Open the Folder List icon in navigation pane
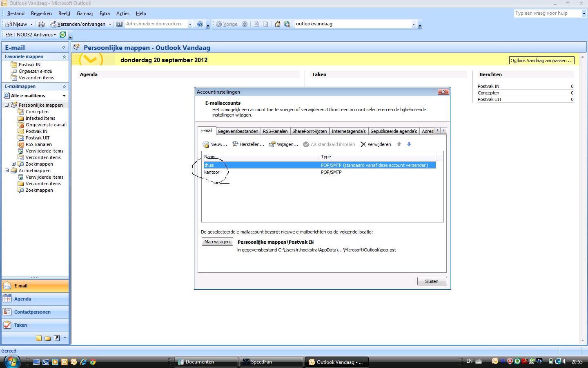 [48, 338]
